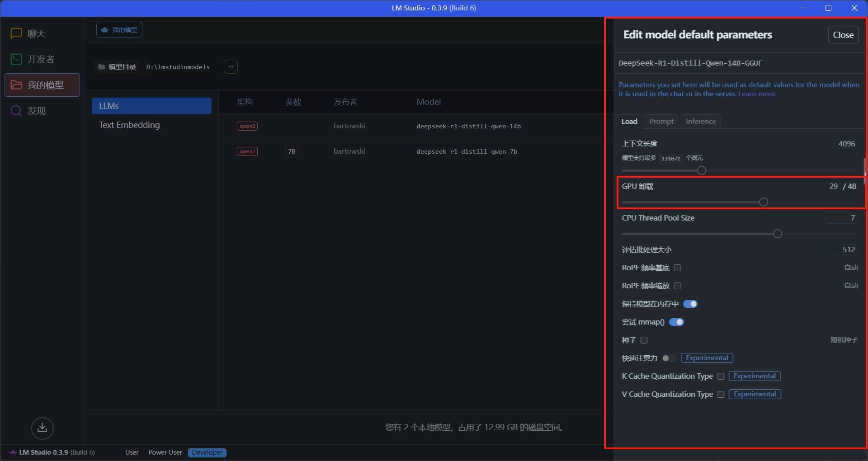The width and height of the screenshot is (868, 461).
Task: Click the 随机种子 random seed label
Action: 844,340
